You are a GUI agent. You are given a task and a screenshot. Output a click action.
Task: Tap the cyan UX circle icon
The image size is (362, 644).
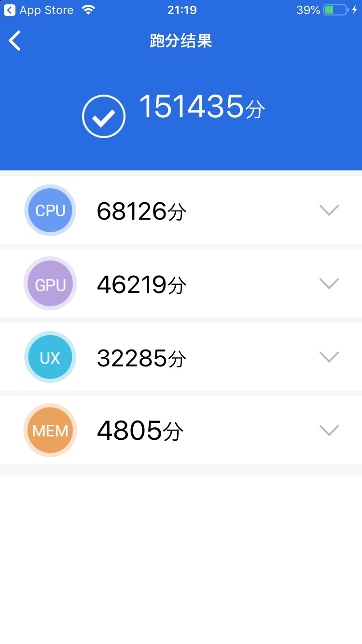(50, 357)
